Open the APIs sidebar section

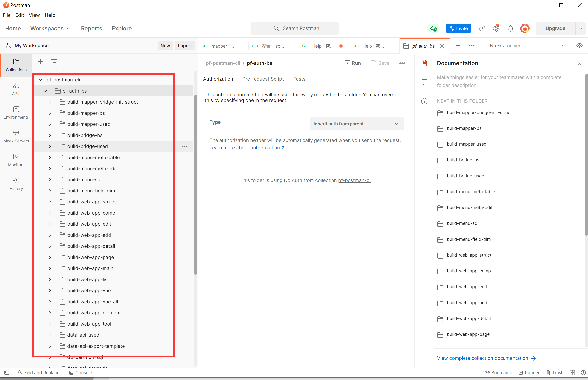pos(16,89)
